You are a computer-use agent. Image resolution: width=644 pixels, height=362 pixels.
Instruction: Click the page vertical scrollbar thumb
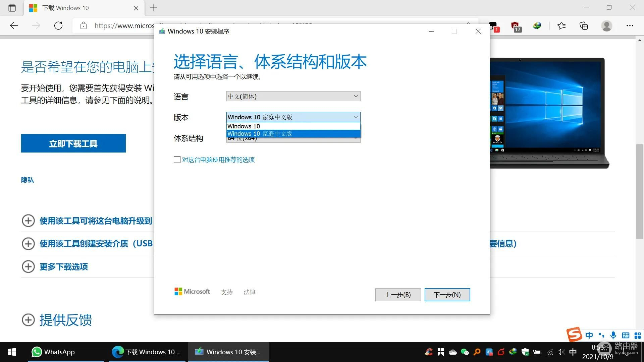tap(640, 191)
